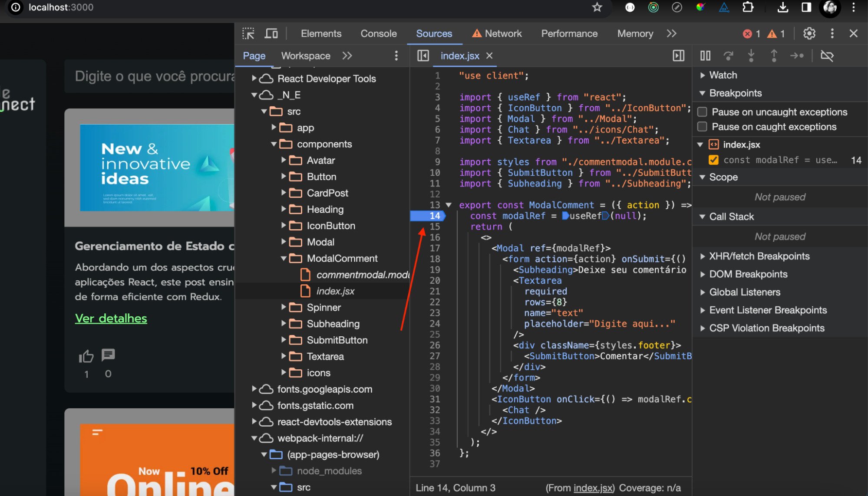Click step into next function call icon
The height and width of the screenshot is (496, 868).
pos(751,56)
